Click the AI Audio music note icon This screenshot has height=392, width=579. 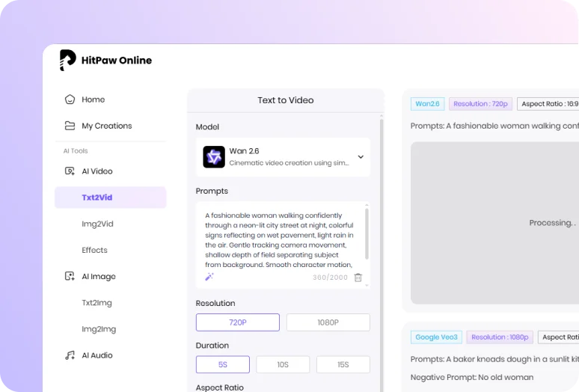coord(70,355)
